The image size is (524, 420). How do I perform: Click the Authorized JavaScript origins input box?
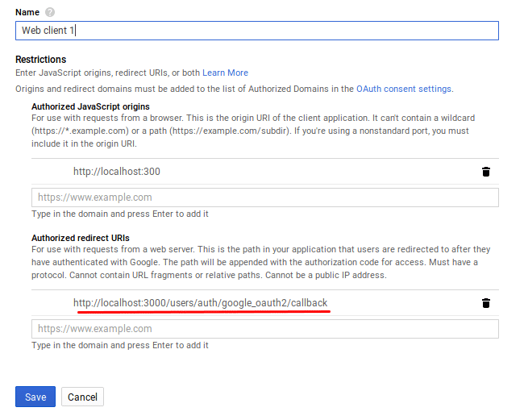tap(265, 198)
